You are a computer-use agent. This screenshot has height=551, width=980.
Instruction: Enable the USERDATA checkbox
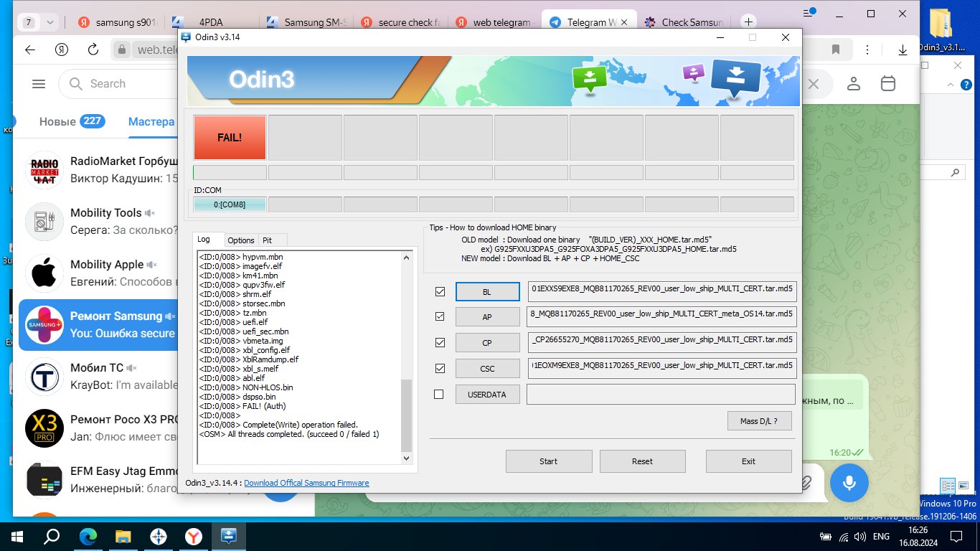tap(439, 394)
